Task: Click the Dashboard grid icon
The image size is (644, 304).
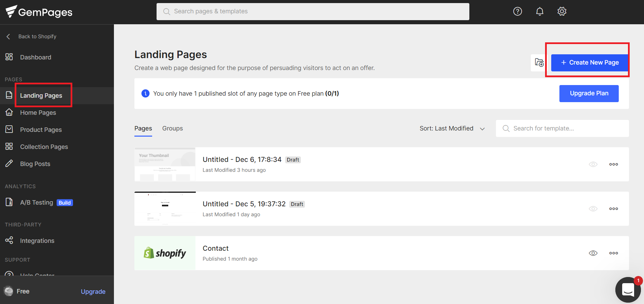Action: (x=9, y=57)
